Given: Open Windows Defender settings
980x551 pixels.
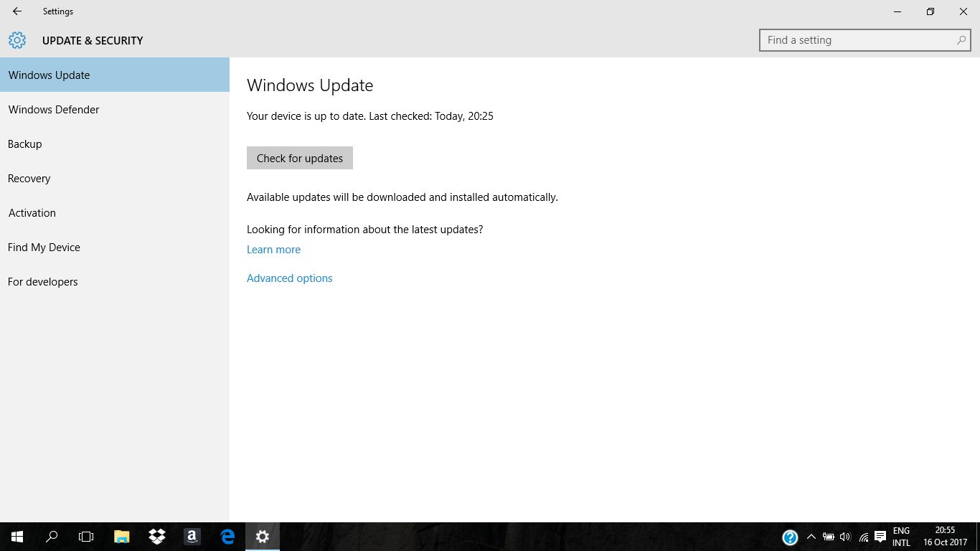Looking at the screenshot, I should tap(54, 109).
